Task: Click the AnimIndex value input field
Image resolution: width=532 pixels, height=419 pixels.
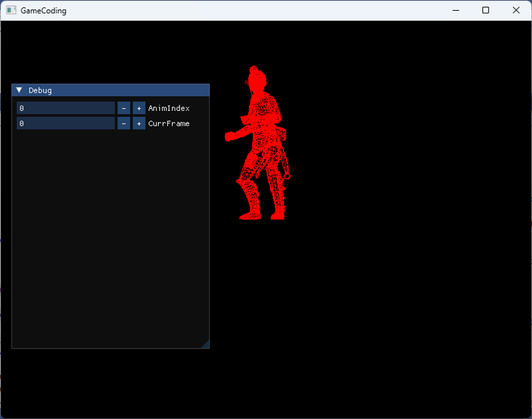Action: pos(65,108)
